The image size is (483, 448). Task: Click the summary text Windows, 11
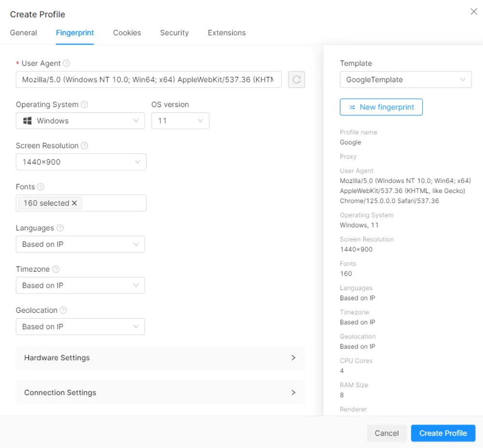coord(359,225)
